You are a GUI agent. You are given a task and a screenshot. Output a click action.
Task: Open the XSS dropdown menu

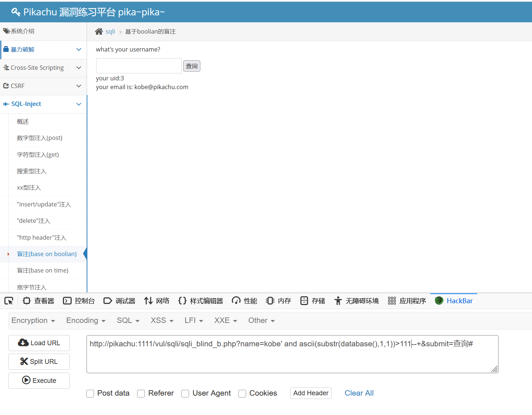162,320
